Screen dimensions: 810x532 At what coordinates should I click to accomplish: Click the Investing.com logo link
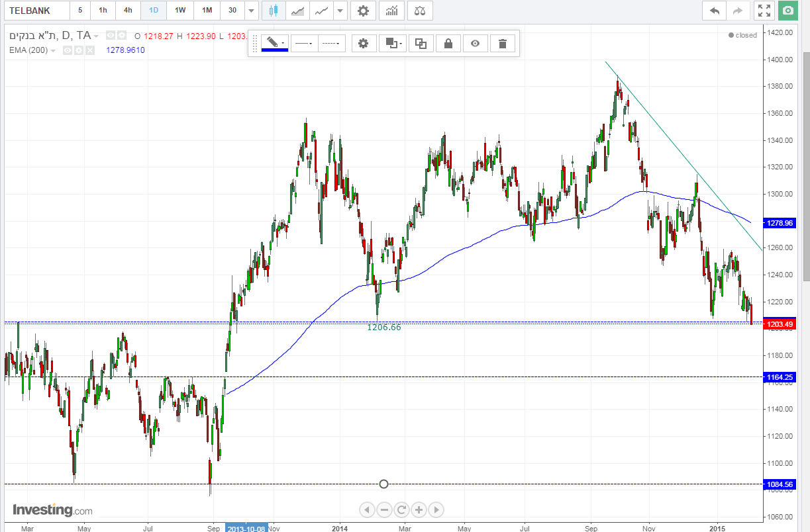click(x=52, y=510)
